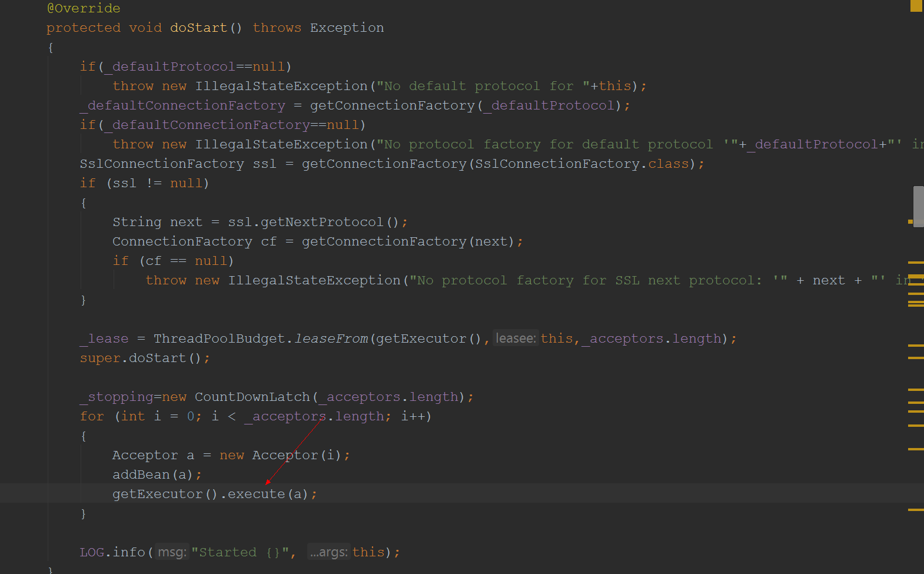Click _defaultConnectionFactory on the assignment line
924x574 pixels.
coord(182,105)
